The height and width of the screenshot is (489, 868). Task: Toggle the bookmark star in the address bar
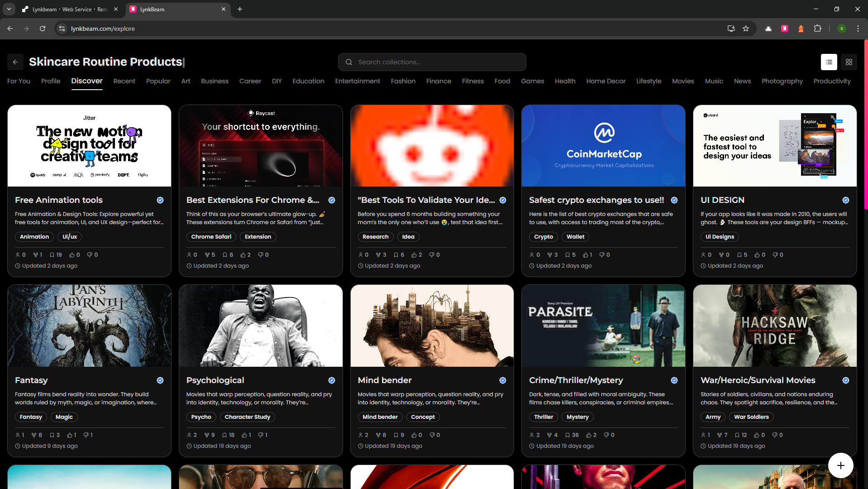pyautogui.click(x=746, y=29)
